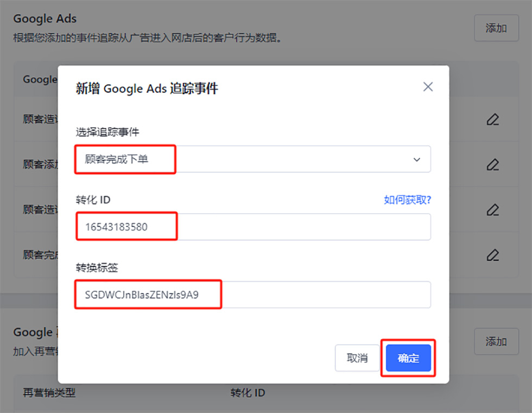Click 添加 button next to Google Ads heading

click(496, 28)
